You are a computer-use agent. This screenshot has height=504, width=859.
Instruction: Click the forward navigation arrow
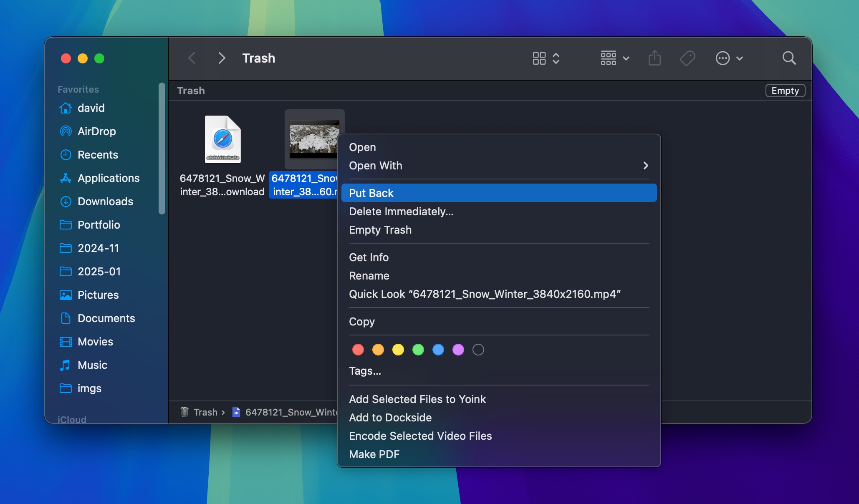click(x=222, y=58)
